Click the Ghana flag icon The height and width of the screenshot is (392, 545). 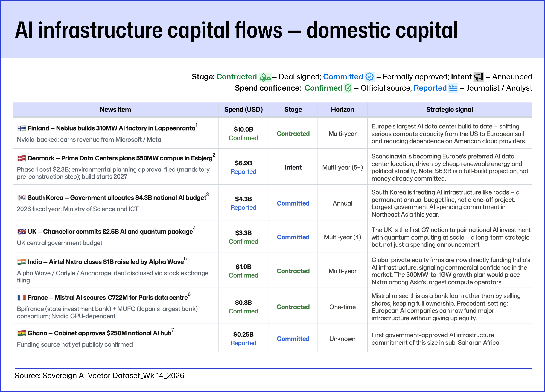click(x=22, y=333)
